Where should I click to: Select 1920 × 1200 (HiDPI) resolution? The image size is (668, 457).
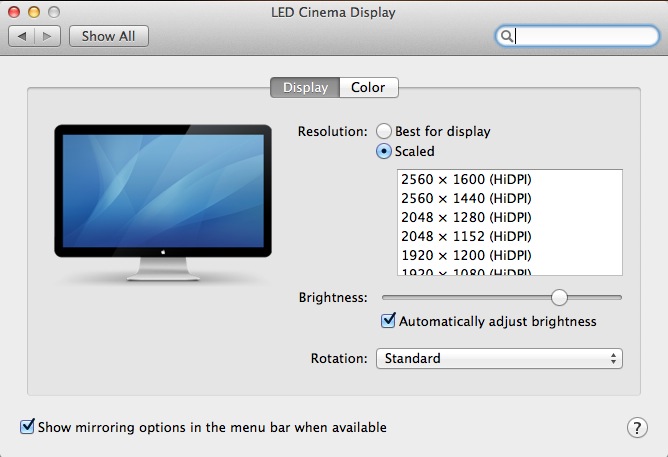coord(510,255)
